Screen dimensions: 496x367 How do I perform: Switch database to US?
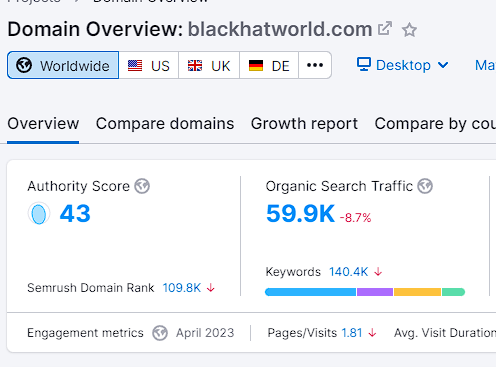tap(149, 65)
